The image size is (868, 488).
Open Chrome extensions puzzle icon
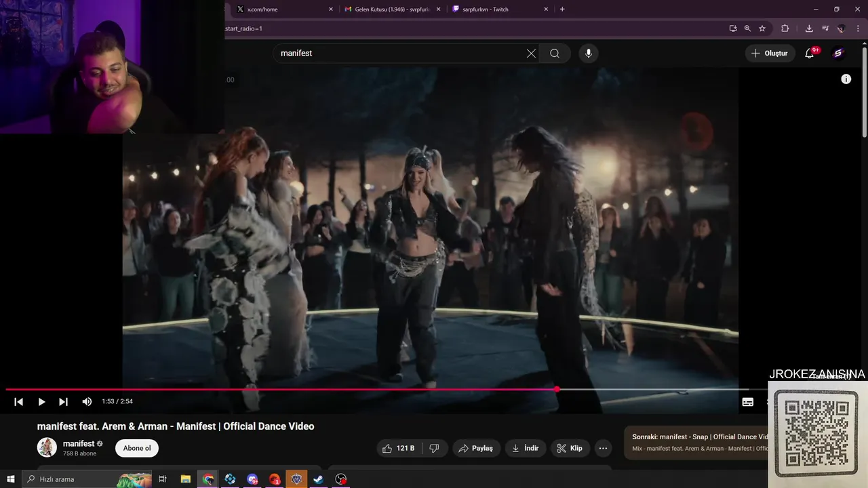click(x=785, y=28)
